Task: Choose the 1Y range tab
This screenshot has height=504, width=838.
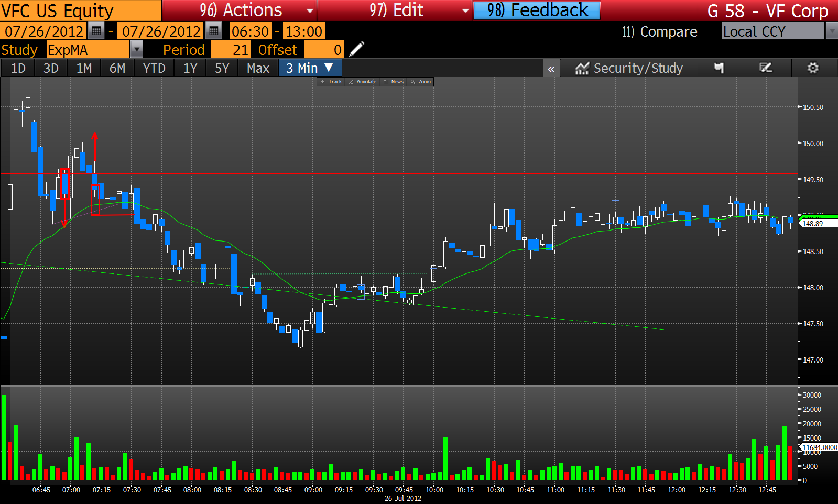Action: pos(190,68)
